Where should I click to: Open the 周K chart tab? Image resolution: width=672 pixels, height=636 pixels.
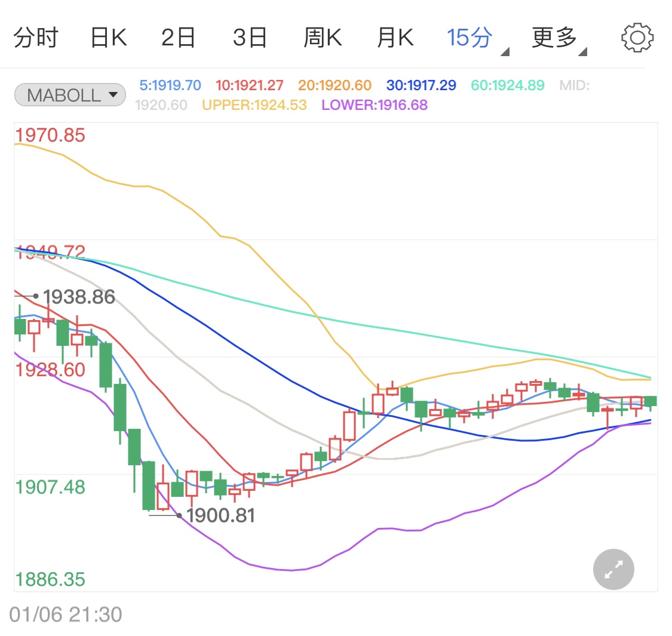(x=323, y=37)
